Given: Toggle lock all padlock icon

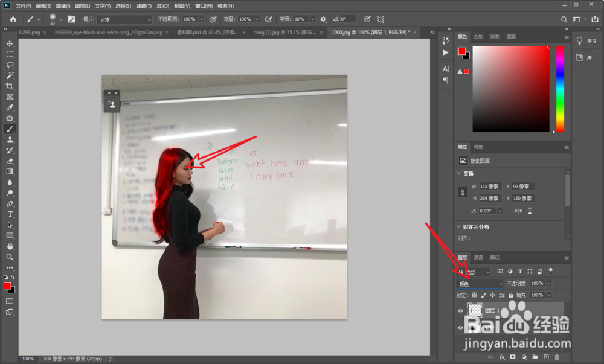Looking at the screenshot, I should (510, 295).
